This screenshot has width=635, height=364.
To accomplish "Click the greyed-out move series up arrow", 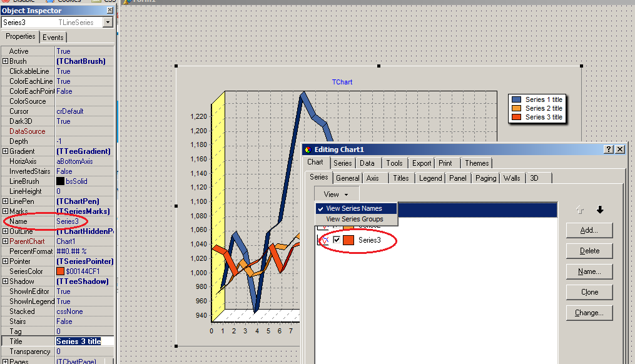I will click(x=580, y=210).
